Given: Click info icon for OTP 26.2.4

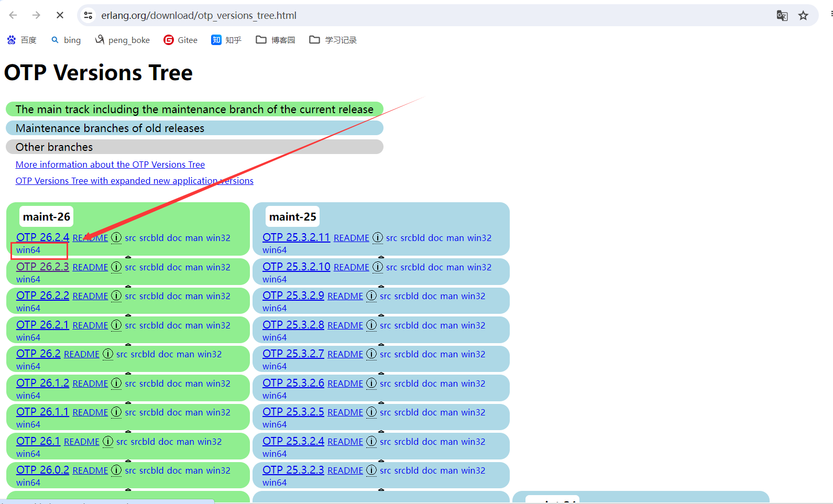Looking at the screenshot, I should 116,237.
